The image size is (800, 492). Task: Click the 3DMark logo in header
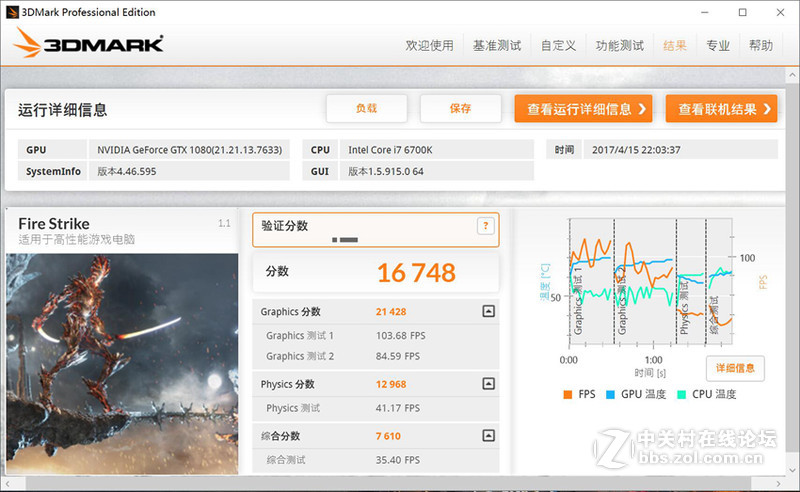[x=88, y=42]
